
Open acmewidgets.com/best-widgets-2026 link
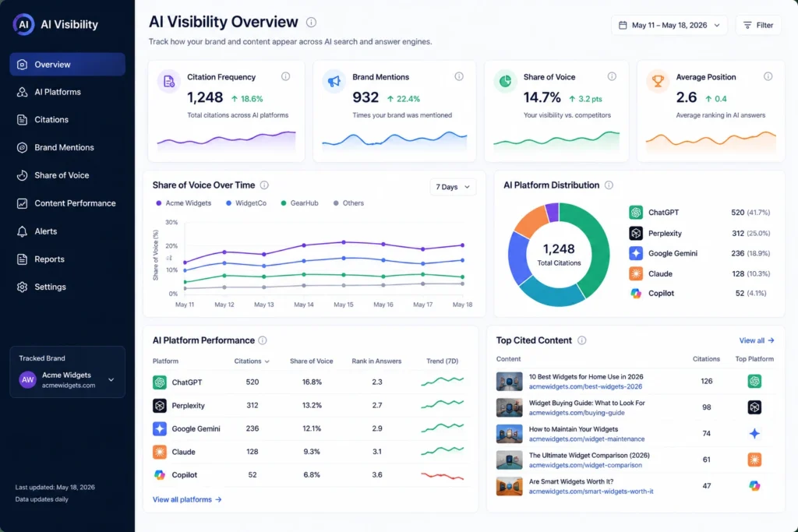(585, 386)
